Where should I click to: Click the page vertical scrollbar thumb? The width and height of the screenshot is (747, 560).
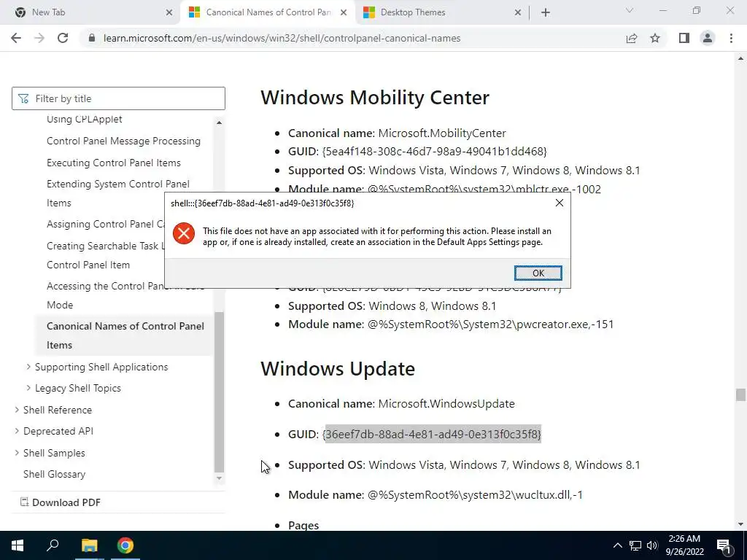click(x=740, y=394)
